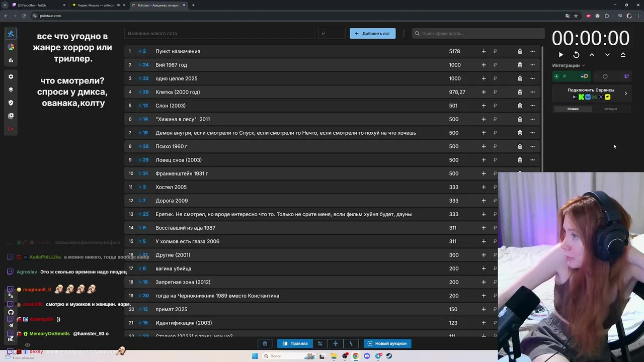This screenshot has height=362, width=644.
Task: Open a new browser tab with plus
Action: (193, 5)
